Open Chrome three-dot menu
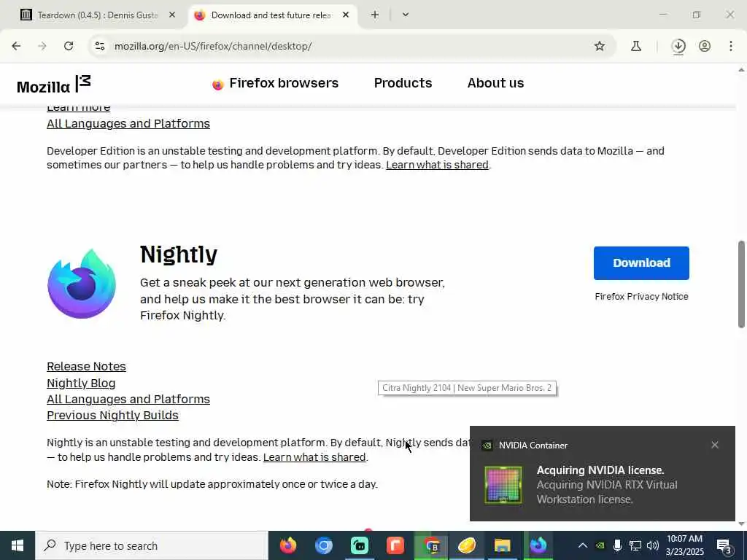 [731, 46]
